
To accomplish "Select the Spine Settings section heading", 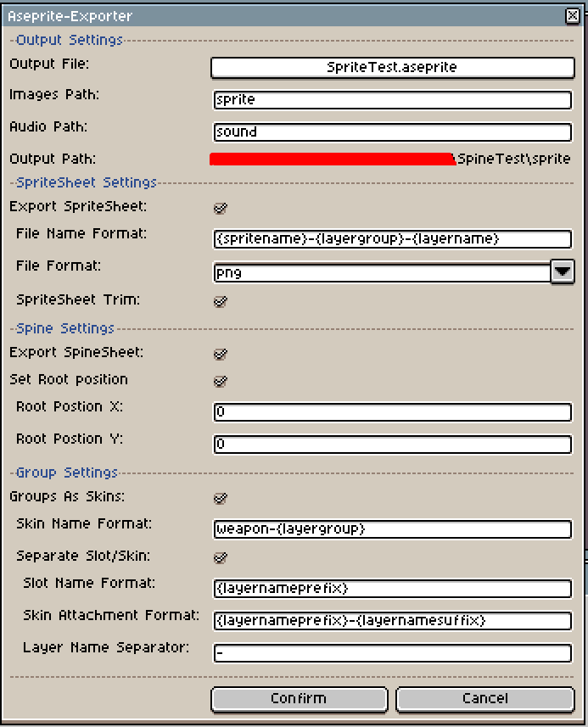I will point(65,329).
